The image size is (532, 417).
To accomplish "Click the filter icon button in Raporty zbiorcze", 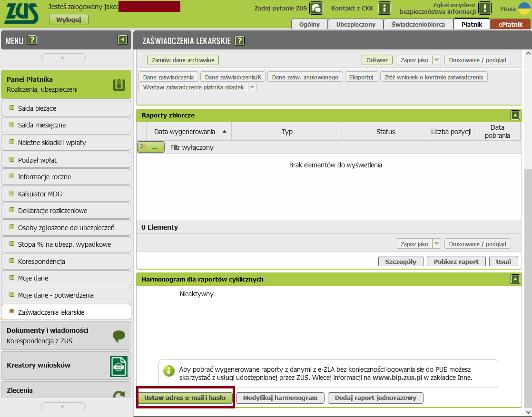I will click(150, 147).
